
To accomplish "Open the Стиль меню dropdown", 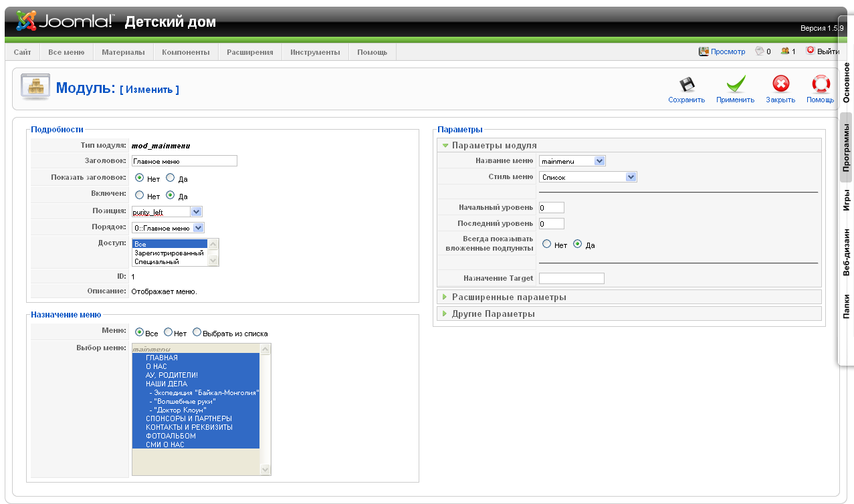I will point(631,177).
